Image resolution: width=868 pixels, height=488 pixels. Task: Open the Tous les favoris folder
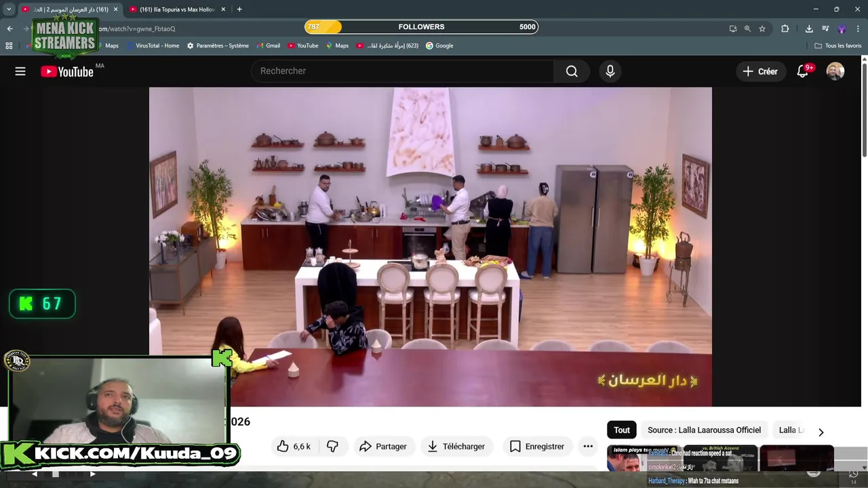pos(837,45)
